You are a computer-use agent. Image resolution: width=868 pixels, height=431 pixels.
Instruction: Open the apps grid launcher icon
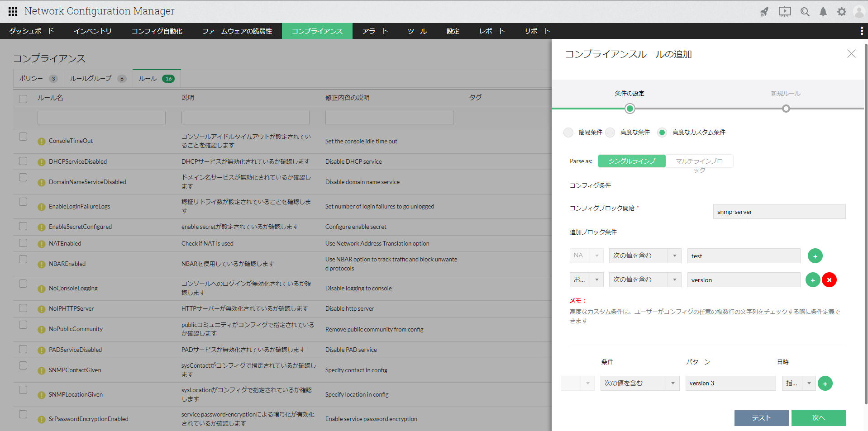13,11
